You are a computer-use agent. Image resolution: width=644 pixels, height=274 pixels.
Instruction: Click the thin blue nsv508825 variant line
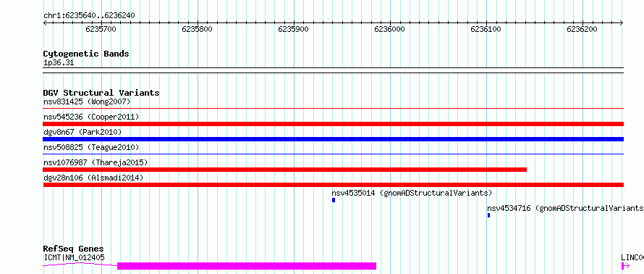click(333, 154)
